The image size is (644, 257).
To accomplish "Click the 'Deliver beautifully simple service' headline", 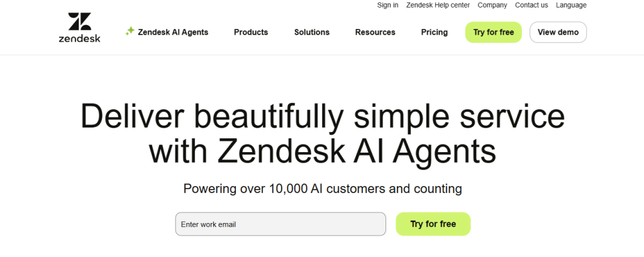I will 322,118.
